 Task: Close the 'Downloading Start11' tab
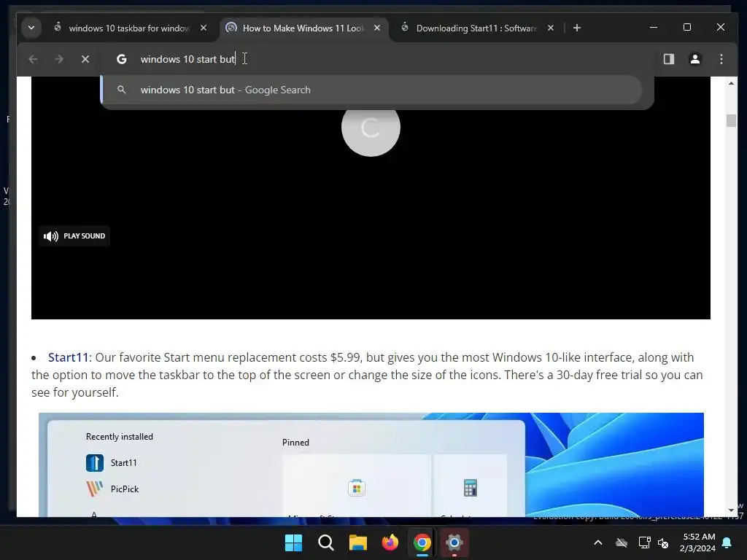coord(550,28)
